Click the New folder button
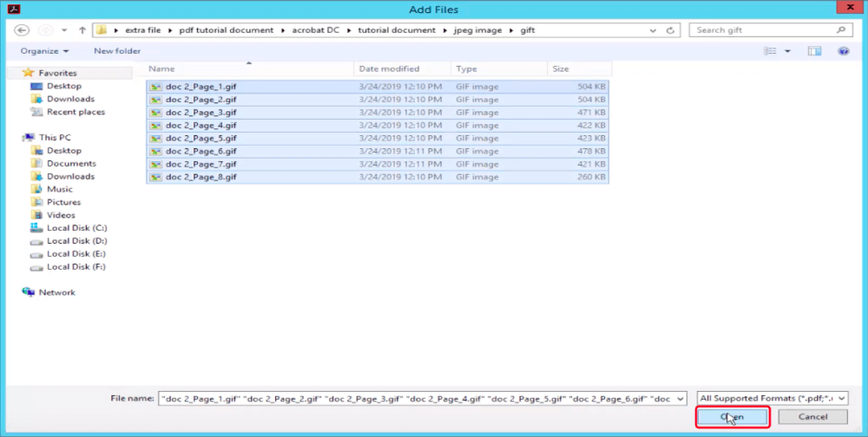This screenshot has width=868, height=437. coord(117,51)
